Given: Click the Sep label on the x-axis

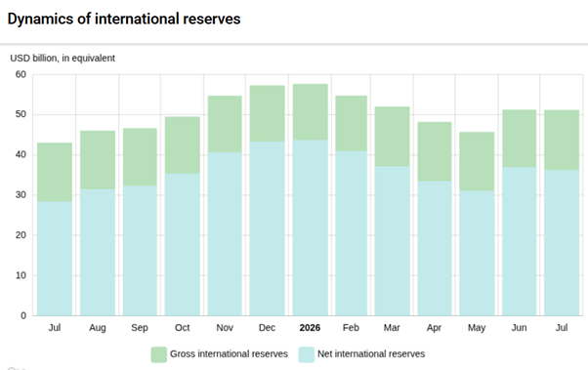Looking at the screenshot, I should tap(140, 328).
